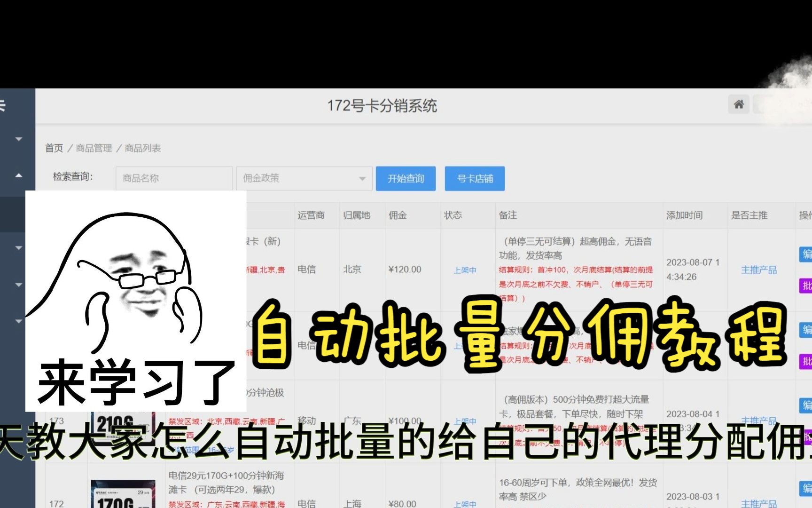Click the 佣金 column header
The height and width of the screenshot is (508, 812).
[x=398, y=215]
